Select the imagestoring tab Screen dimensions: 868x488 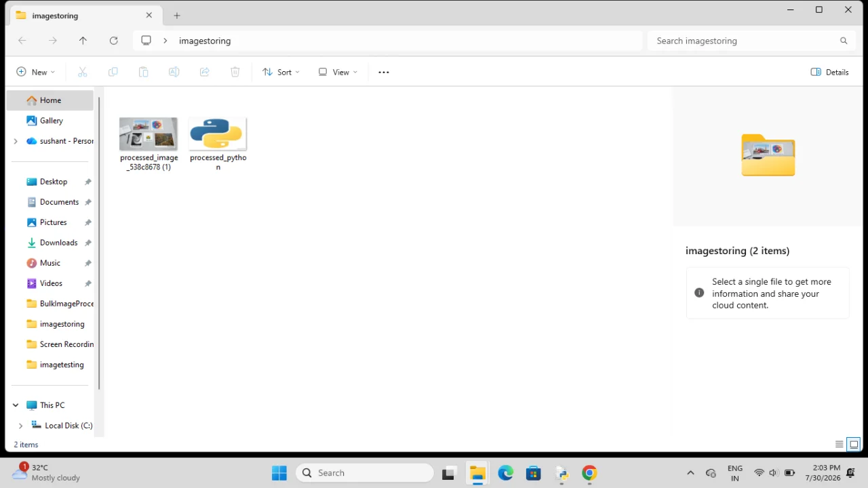click(85, 16)
